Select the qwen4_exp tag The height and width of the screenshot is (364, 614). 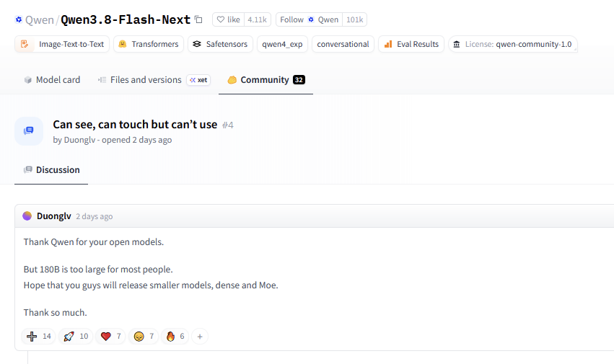click(x=282, y=44)
